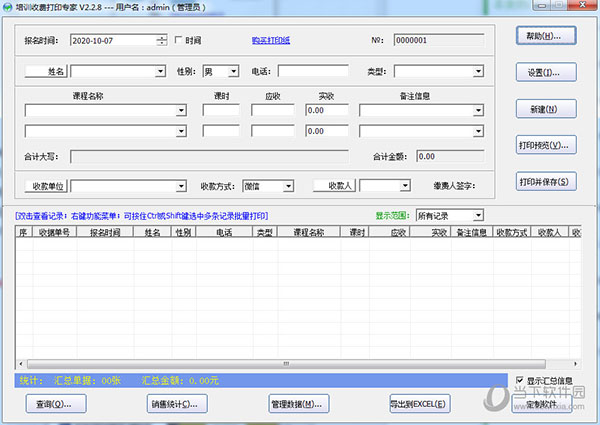The image size is (600, 425).
Task: Toggle the 显示汇总信息 checkbox
Action: coord(520,380)
